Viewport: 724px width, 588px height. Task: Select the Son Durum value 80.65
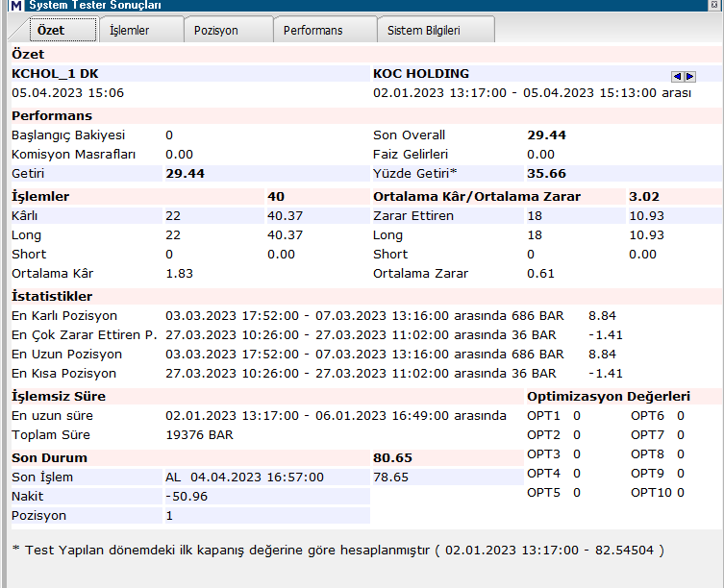[x=392, y=458]
